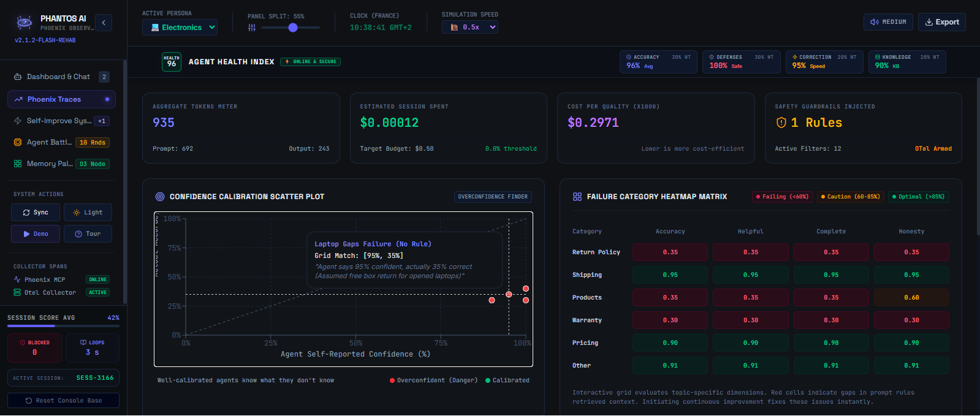The height and width of the screenshot is (416, 980).
Task: Toggle the Overconfidence Finder mode
Action: coord(493,197)
